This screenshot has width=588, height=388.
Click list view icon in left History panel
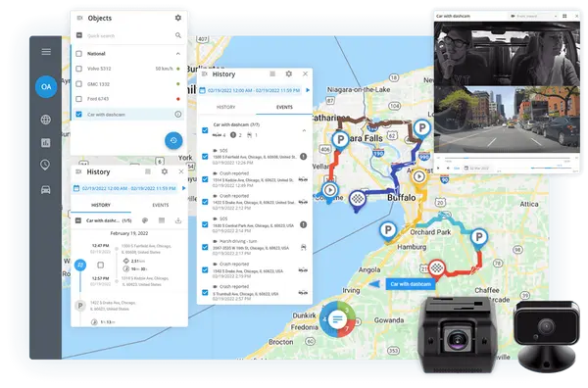148,171
